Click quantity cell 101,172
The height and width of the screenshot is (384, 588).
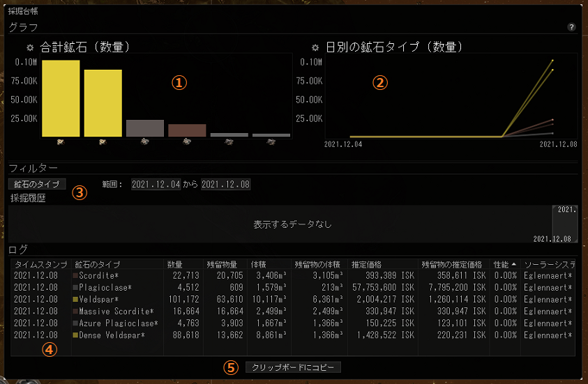pos(183,300)
